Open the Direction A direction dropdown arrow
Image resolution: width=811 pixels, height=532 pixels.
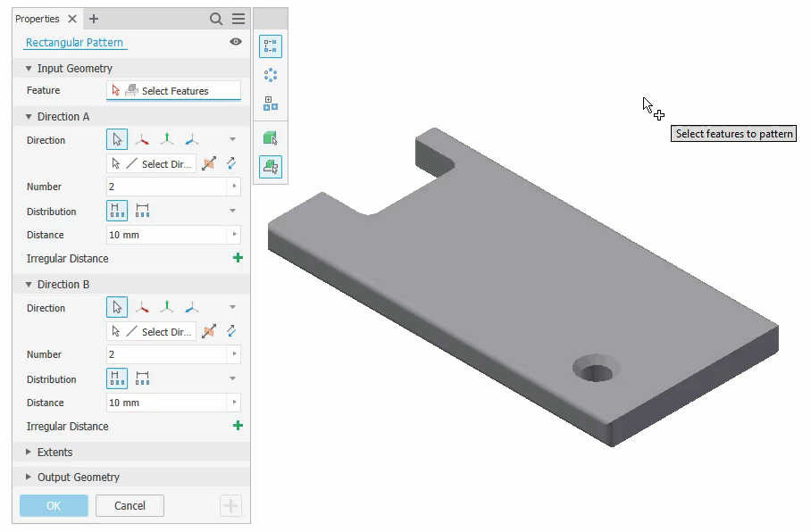tap(233, 139)
